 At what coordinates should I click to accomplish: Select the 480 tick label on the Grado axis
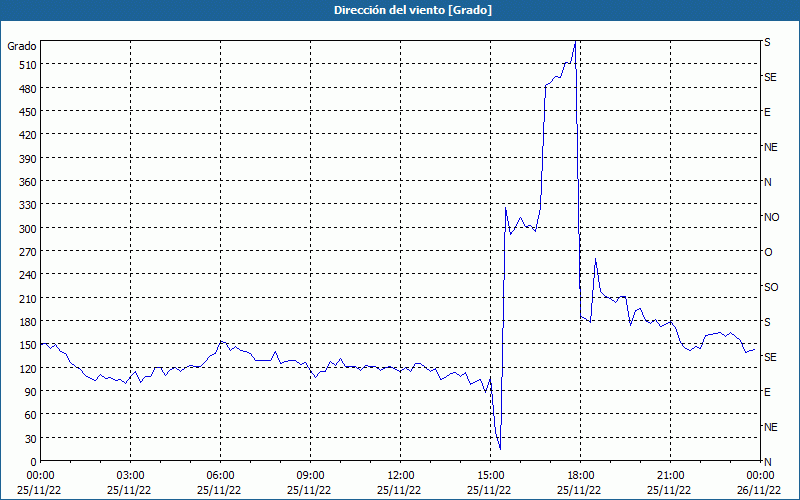coord(29,89)
